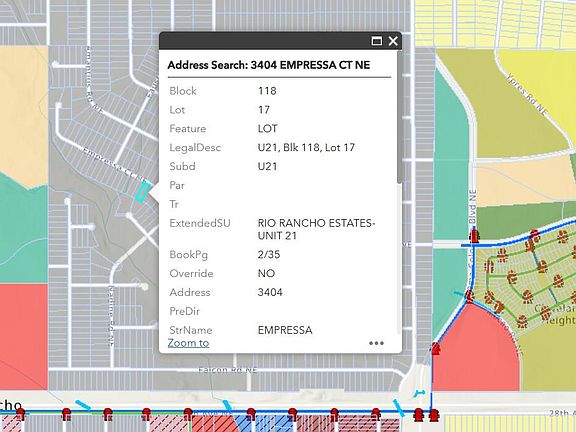Click the Ypres Rd NE street label

coord(527,94)
